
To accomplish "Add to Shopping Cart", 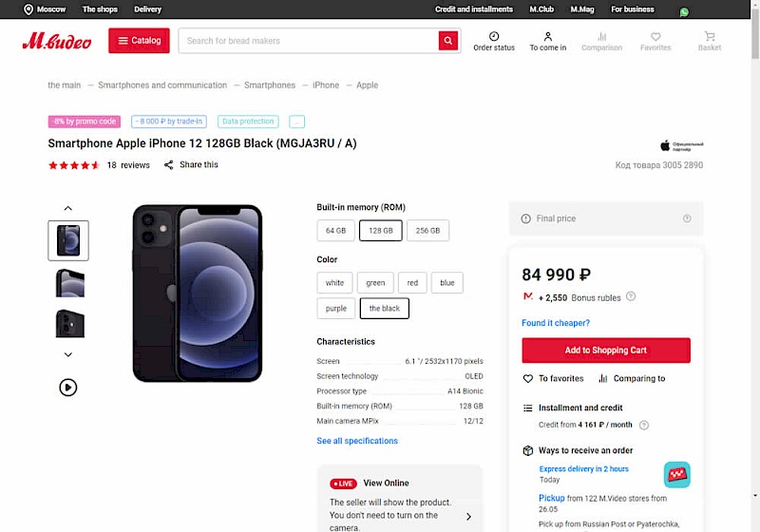I will coord(605,351).
